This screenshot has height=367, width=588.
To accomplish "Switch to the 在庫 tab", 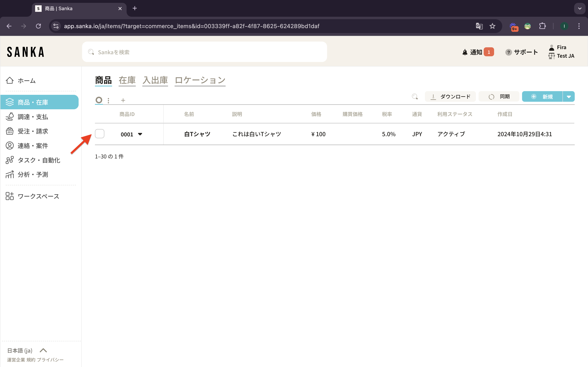I will (127, 80).
